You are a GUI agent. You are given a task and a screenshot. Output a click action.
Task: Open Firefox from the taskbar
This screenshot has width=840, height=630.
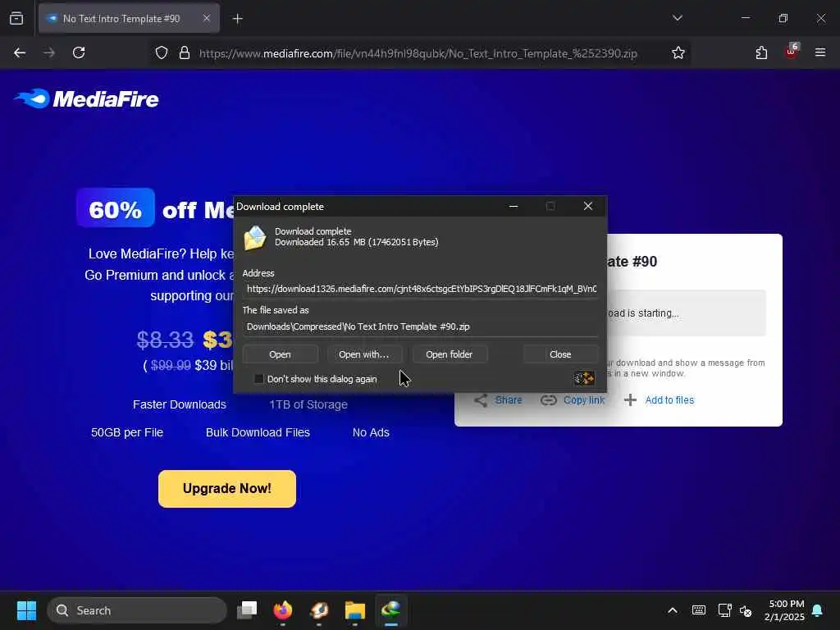(x=283, y=610)
